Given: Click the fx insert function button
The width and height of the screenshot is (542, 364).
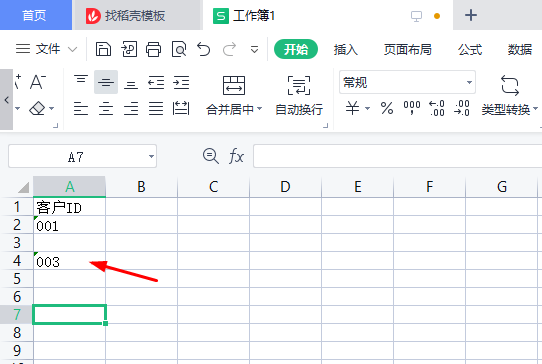Looking at the screenshot, I should coord(236,156).
